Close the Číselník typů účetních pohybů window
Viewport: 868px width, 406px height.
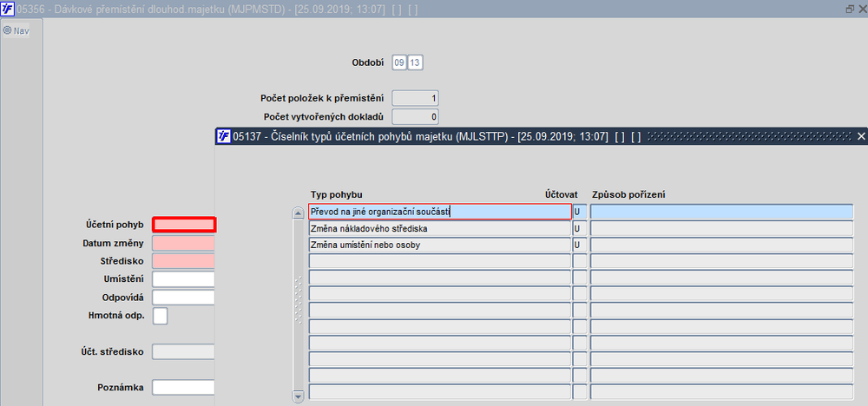861,136
